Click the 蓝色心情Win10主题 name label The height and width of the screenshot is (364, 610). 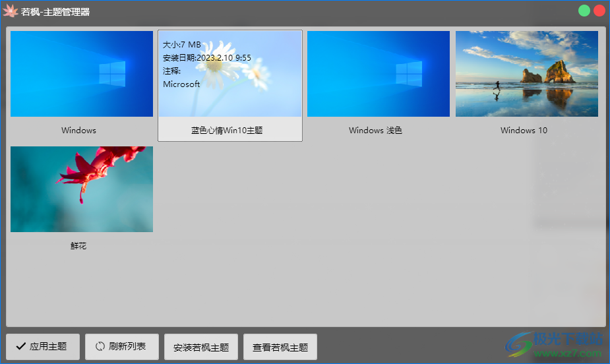tap(227, 131)
